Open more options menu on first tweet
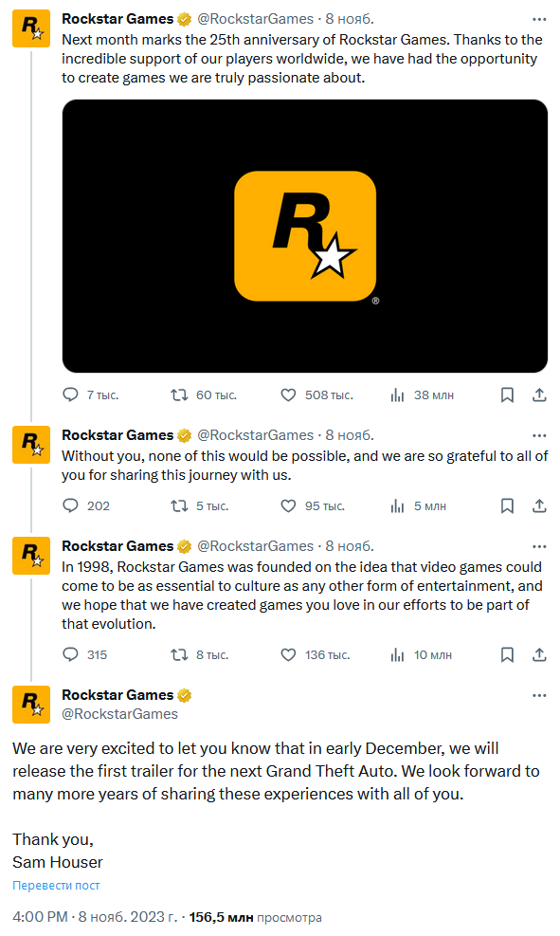This screenshot has height=936, width=560. pyautogui.click(x=539, y=19)
